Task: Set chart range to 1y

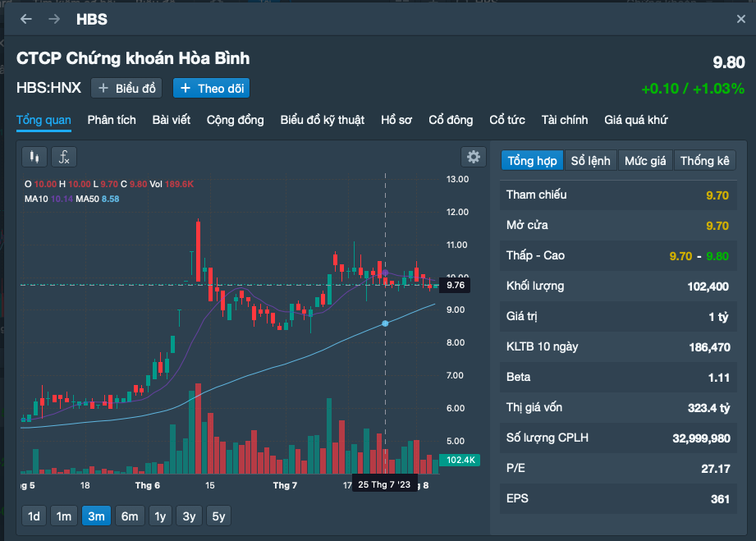Action: [x=160, y=516]
